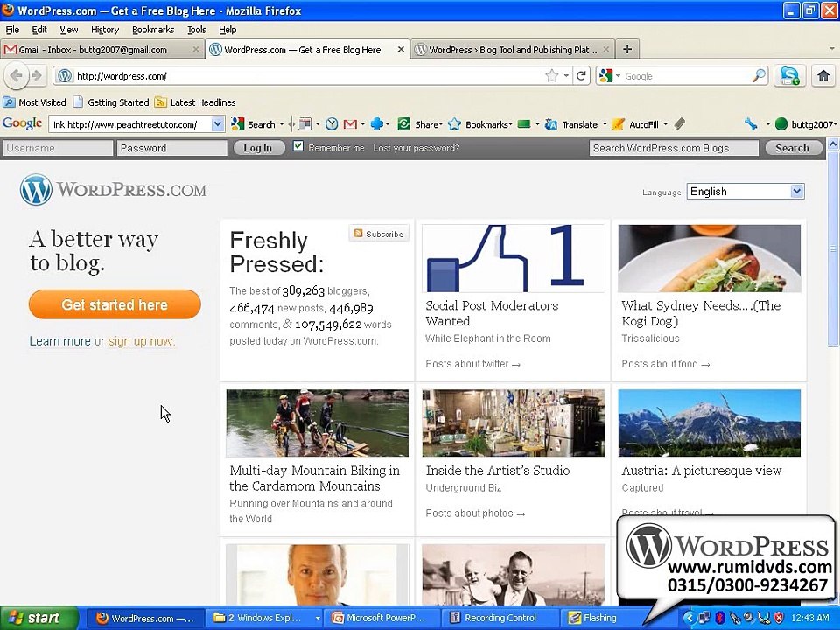Open the History menu
The width and height of the screenshot is (840, 630).
click(104, 30)
